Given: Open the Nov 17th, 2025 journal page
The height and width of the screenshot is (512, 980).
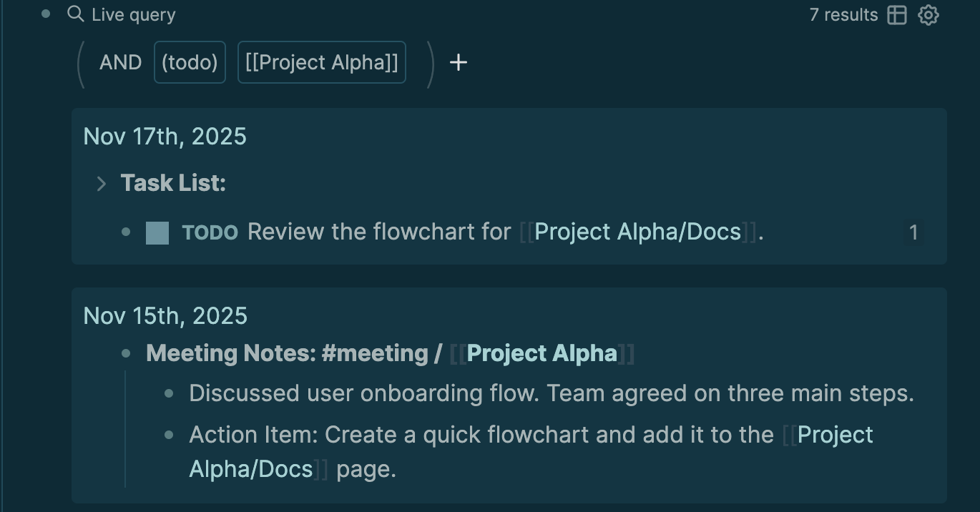Looking at the screenshot, I should click(165, 137).
